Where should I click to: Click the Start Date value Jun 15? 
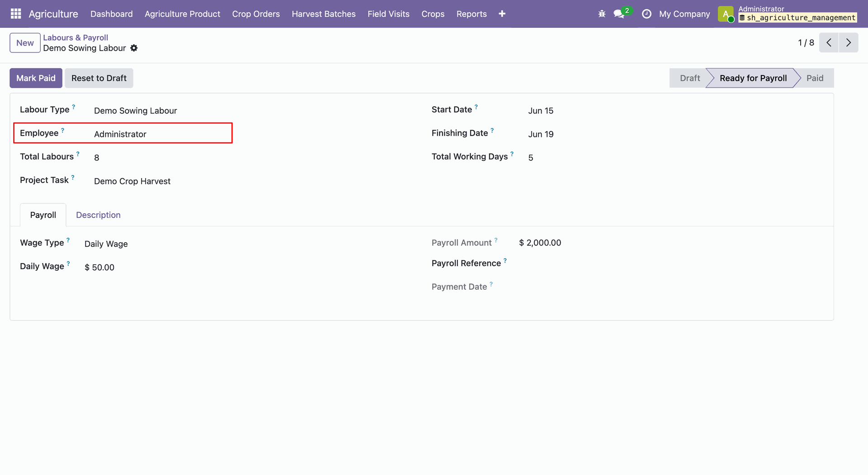pyautogui.click(x=541, y=111)
